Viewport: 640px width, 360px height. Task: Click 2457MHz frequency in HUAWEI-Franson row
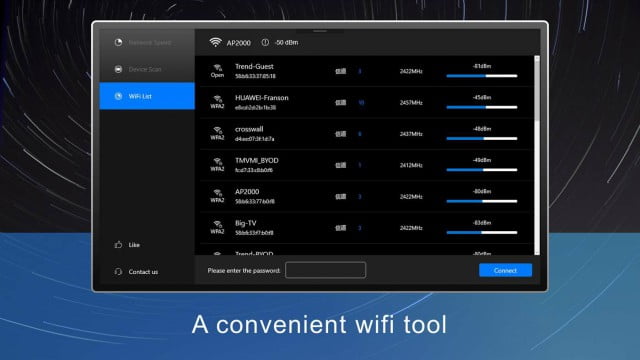(x=411, y=103)
